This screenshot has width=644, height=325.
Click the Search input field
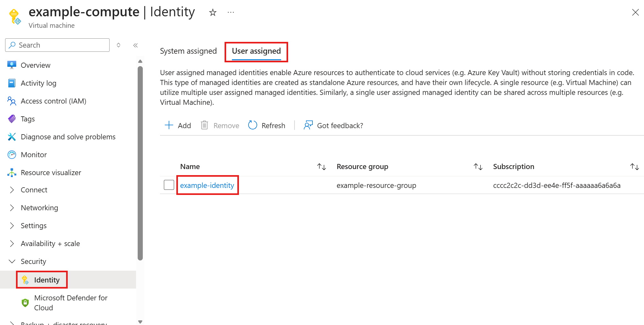[57, 45]
